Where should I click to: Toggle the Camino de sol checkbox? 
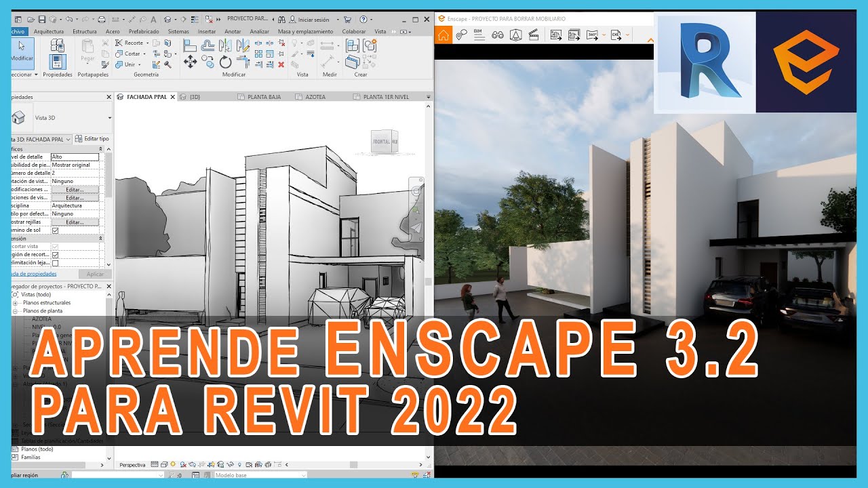point(56,230)
